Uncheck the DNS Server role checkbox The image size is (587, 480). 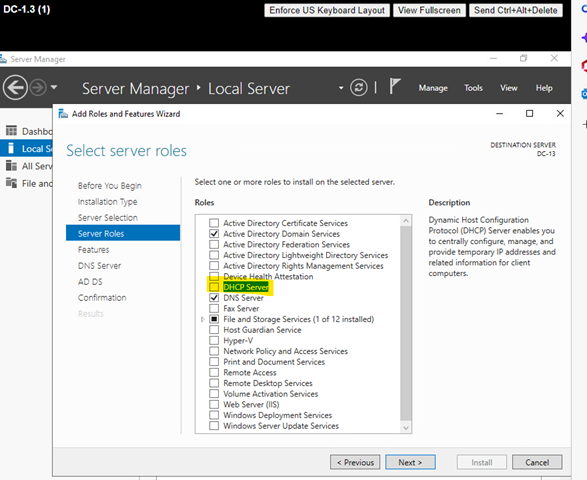[214, 298]
